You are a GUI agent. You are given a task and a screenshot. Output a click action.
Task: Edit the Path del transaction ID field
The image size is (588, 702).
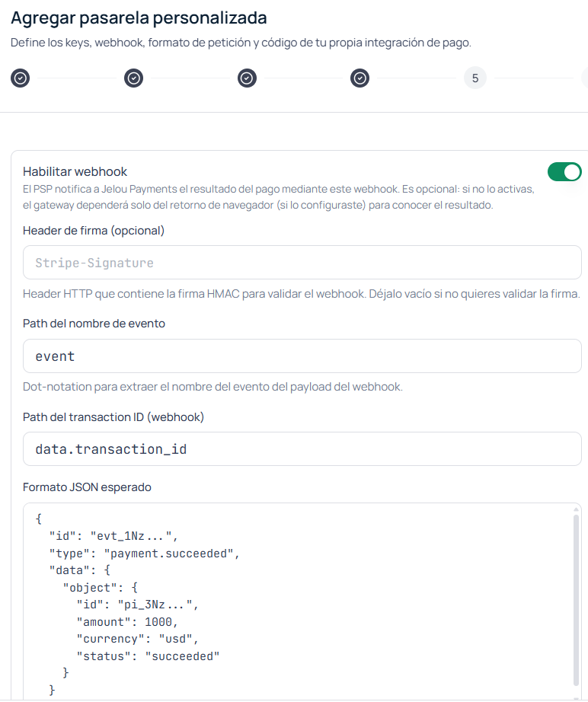[302, 449]
